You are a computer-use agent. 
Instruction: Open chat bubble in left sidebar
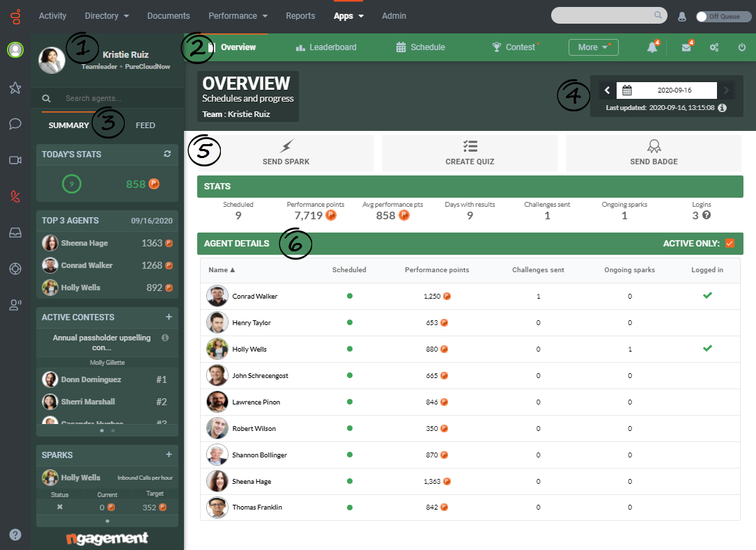15,124
